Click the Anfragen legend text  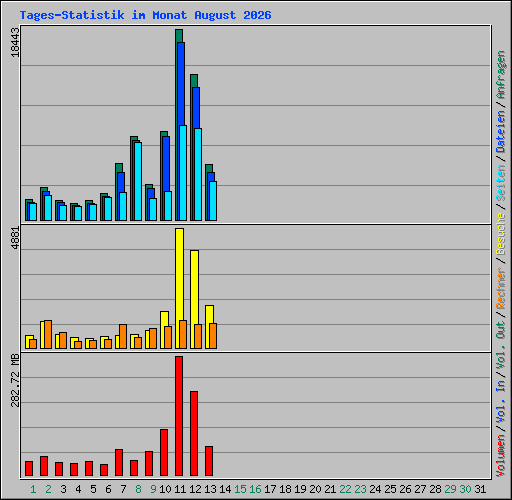click(x=500, y=75)
